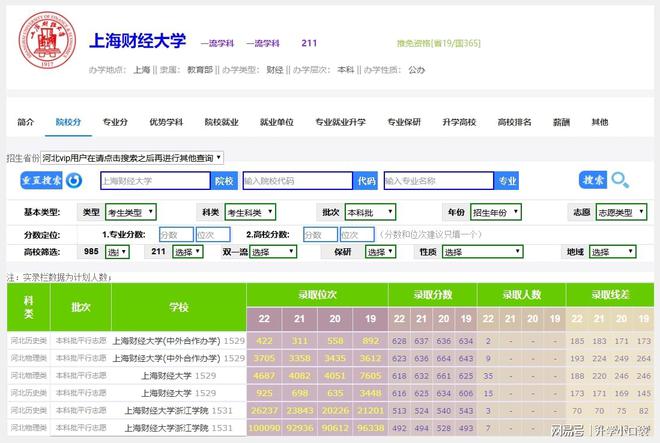Screen dimensions: 660x443
Task: Open the 地域 filter dropdown
Action: tap(612, 252)
